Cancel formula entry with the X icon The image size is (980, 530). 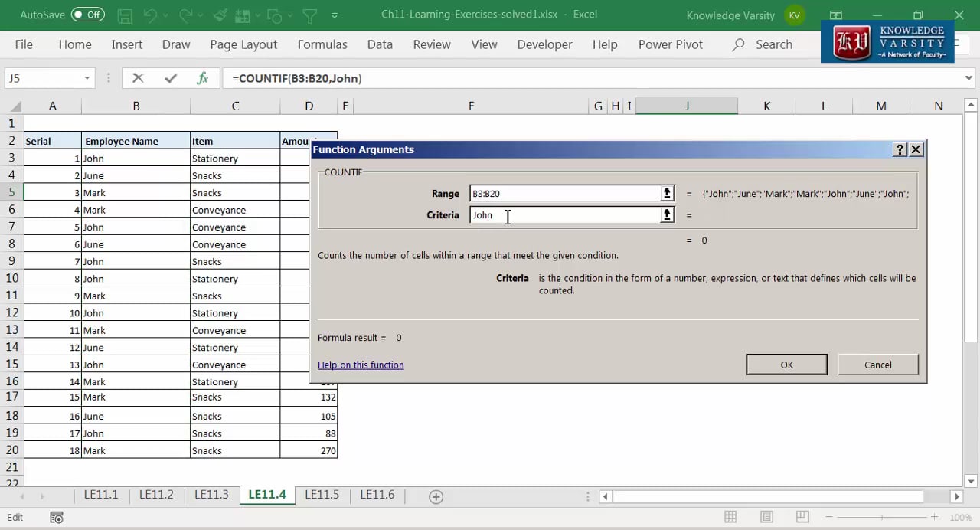pyautogui.click(x=138, y=78)
